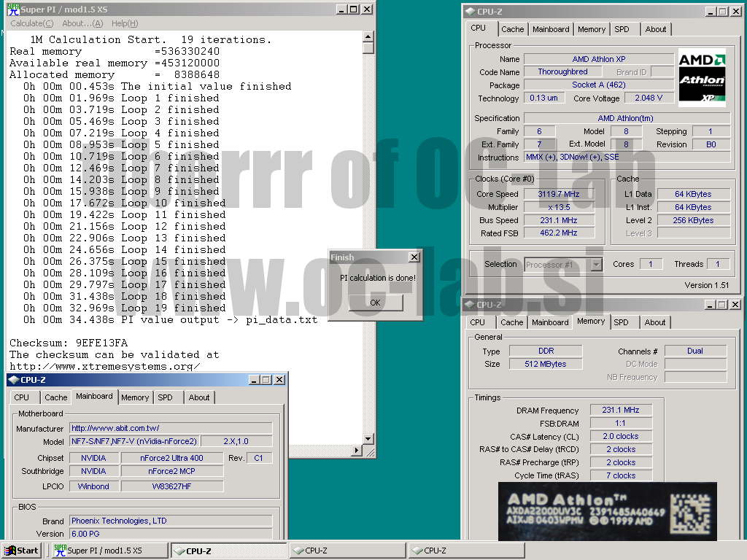Click scroll up arrow in Super PI
The image size is (747, 560).
[368, 36]
